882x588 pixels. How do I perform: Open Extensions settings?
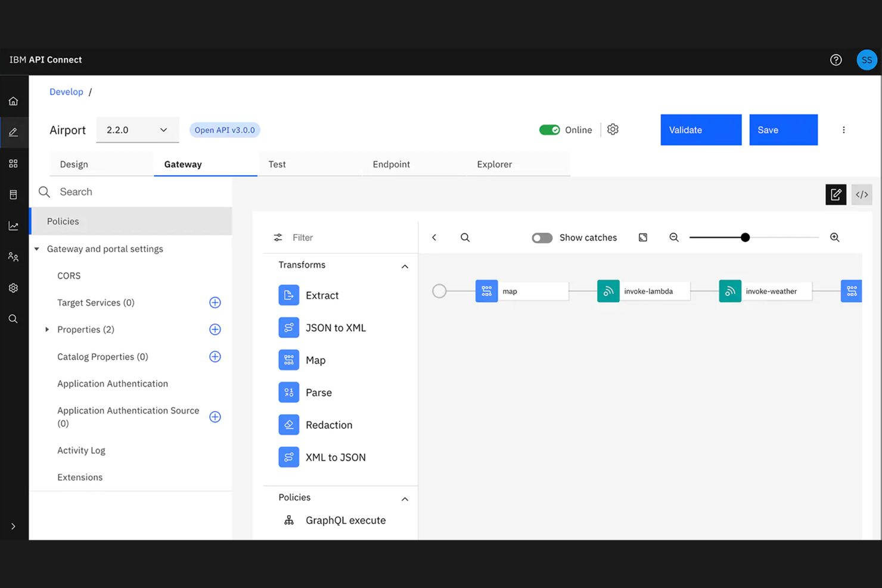point(80,477)
